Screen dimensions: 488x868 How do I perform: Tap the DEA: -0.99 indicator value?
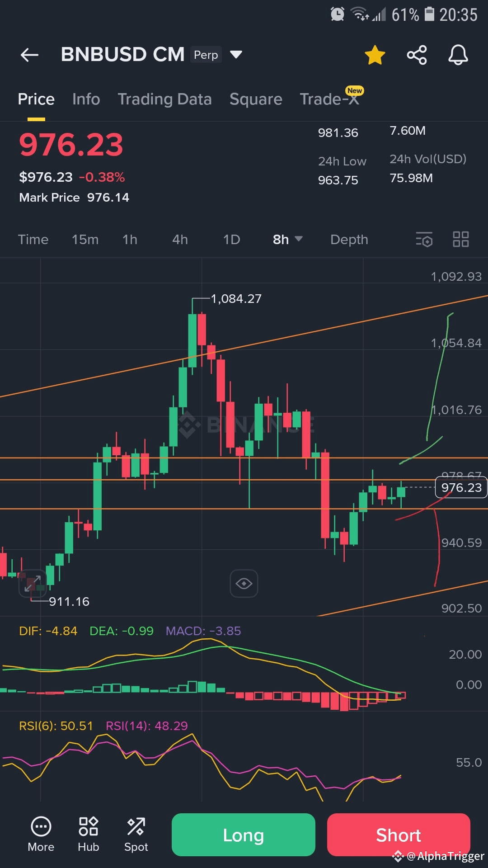tap(122, 631)
